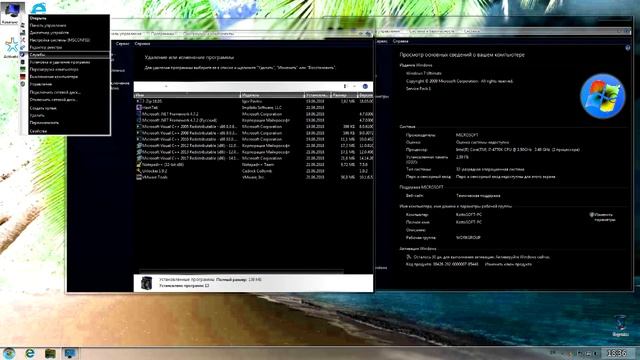Click the system rating unavailable link
640x360 pixels.
point(482,142)
